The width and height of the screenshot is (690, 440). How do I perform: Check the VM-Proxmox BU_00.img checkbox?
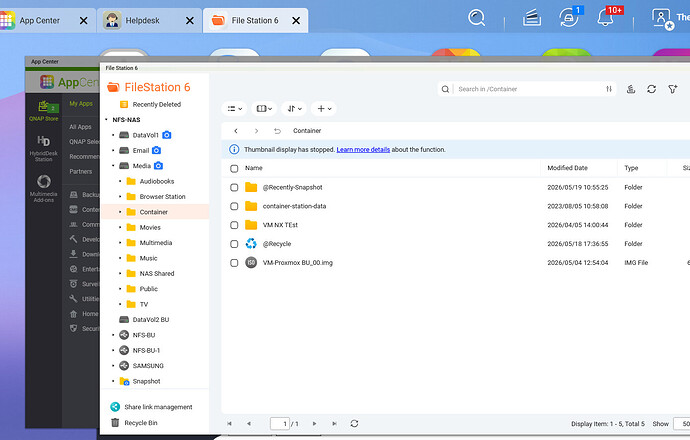tap(234, 263)
